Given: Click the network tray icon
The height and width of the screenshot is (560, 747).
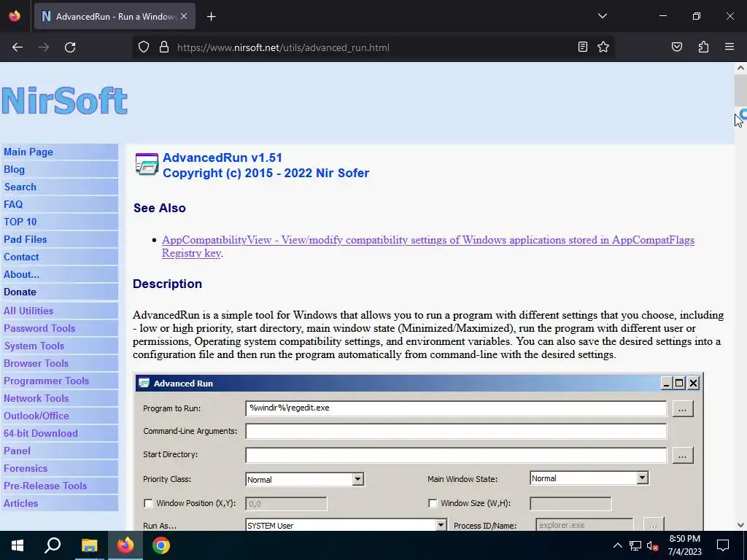Looking at the screenshot, I should 635,545.
